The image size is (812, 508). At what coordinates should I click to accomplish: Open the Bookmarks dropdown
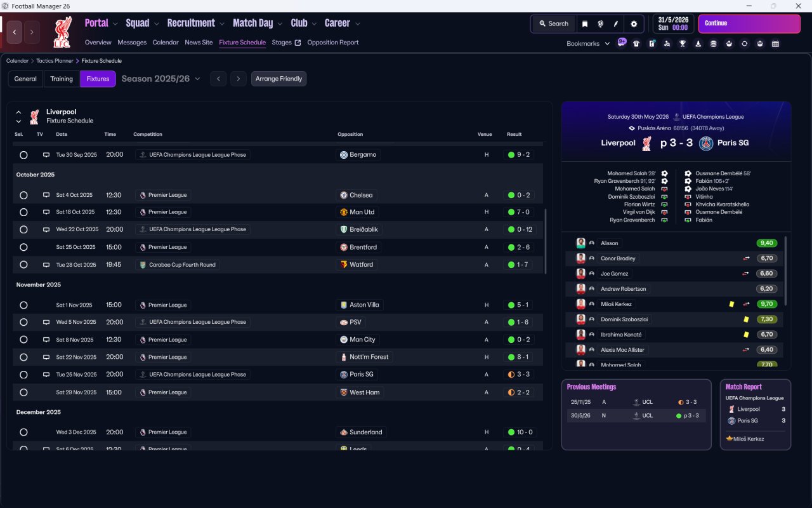tap(588, 44)
